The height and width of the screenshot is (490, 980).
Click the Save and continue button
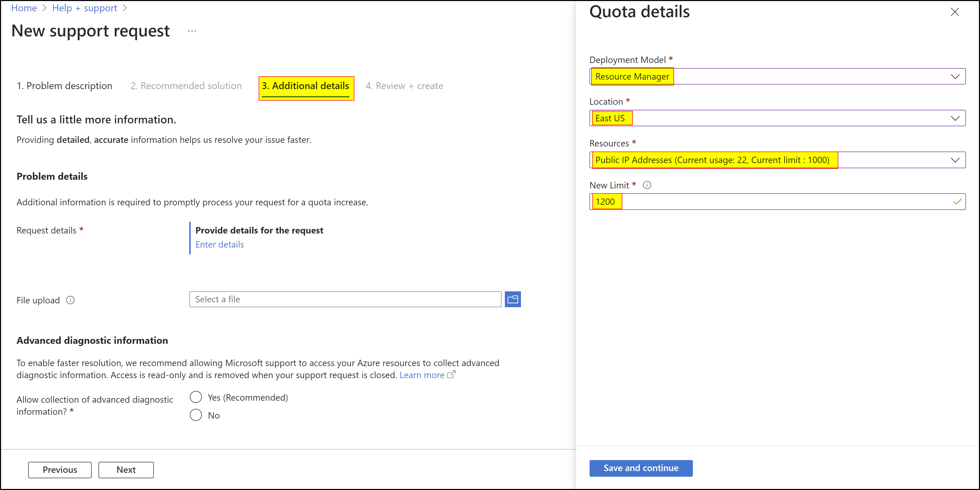click(641, 467)
